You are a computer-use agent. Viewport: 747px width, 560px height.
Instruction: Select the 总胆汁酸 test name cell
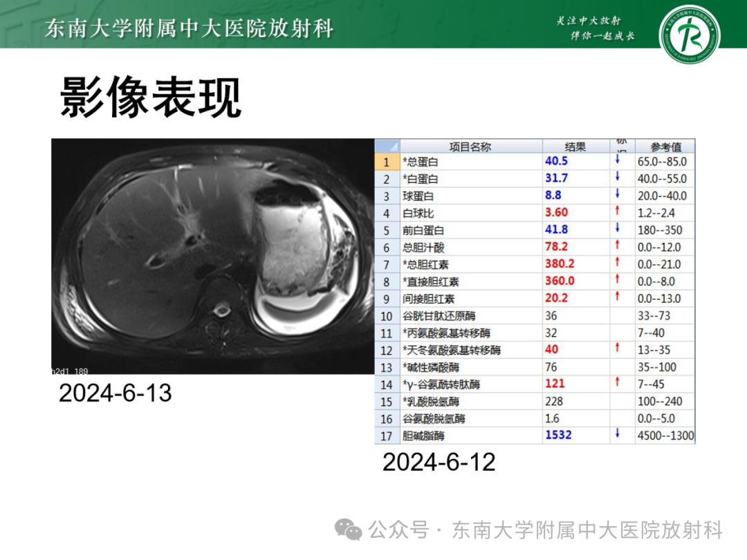coord(471,248)
